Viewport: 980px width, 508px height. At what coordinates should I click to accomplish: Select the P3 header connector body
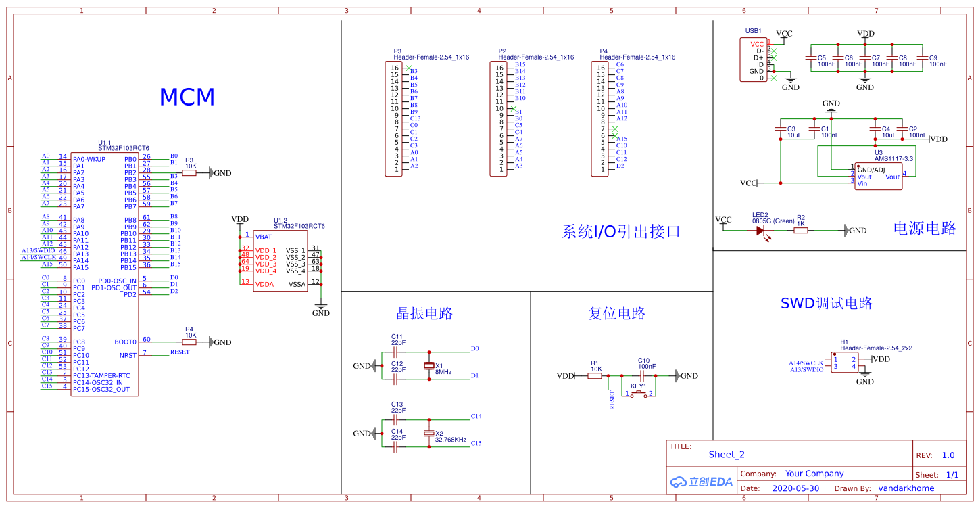393,118
